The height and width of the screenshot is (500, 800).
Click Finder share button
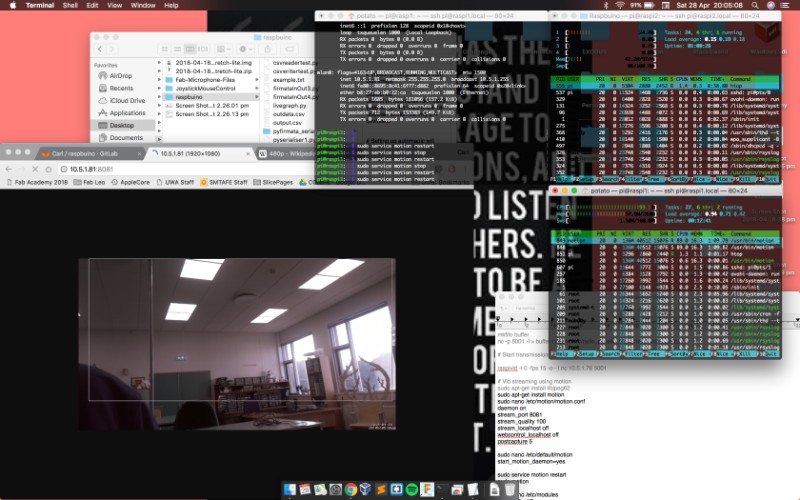click(267, 49)
